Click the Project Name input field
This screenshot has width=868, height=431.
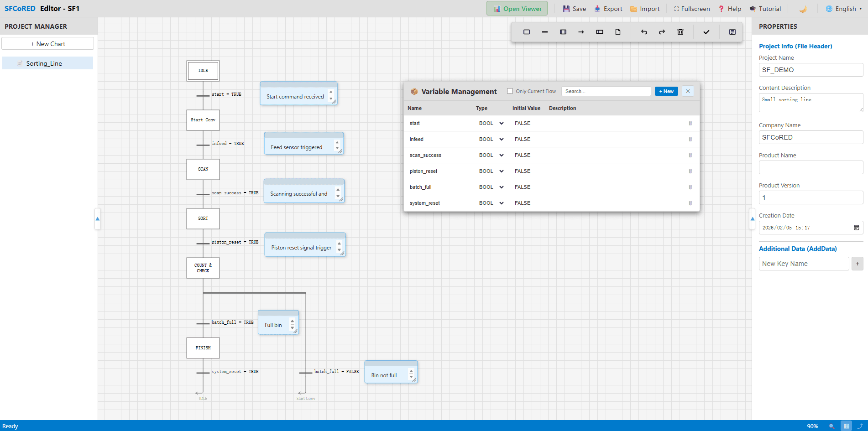point(810,70)
